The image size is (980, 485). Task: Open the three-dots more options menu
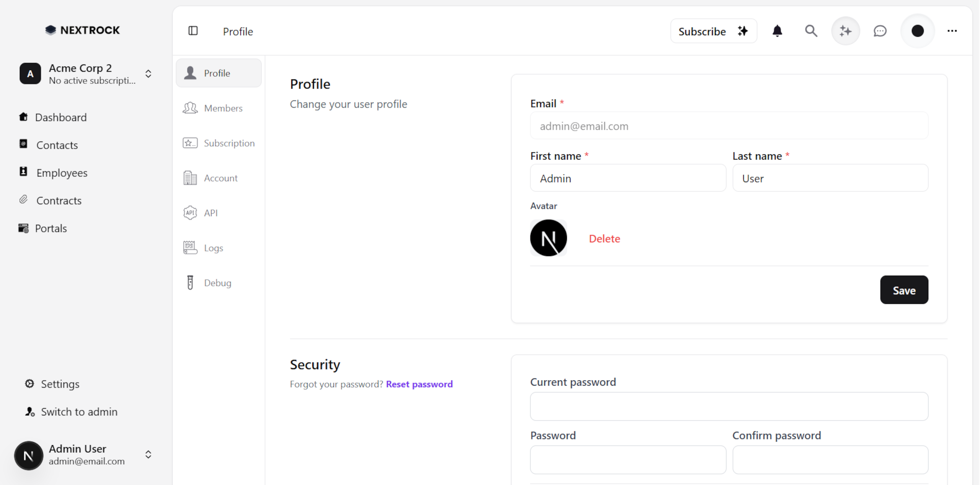click(x=952, y=31)
